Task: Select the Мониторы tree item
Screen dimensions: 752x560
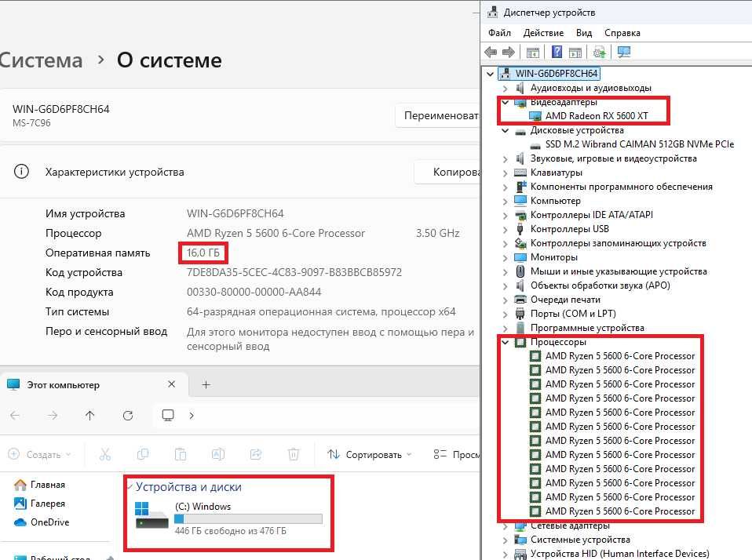Action: [554, 257]
